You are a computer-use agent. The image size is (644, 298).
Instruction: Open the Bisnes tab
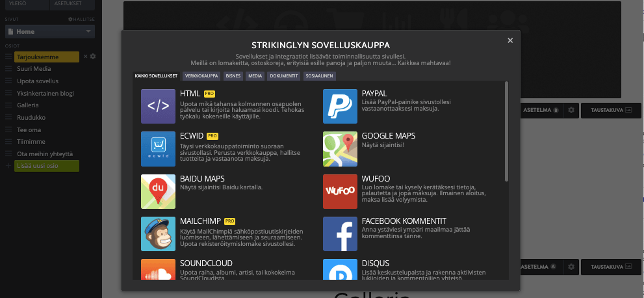pos(233,76)
